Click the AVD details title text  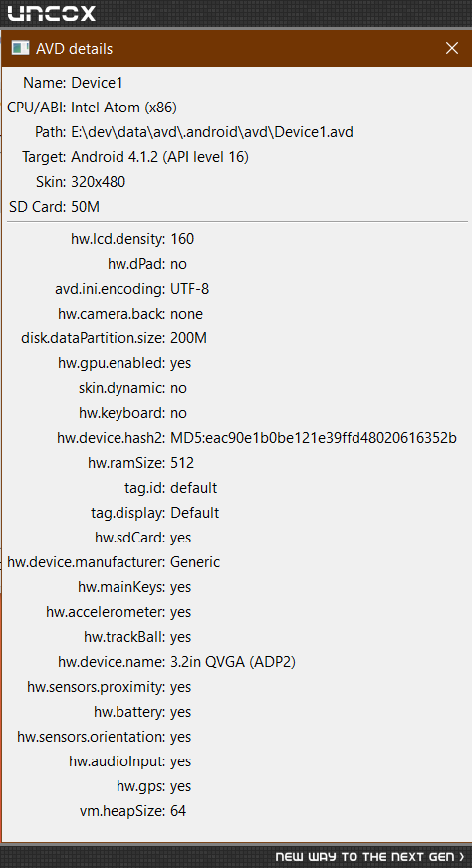pyautogui.click(x=75, y=49)
